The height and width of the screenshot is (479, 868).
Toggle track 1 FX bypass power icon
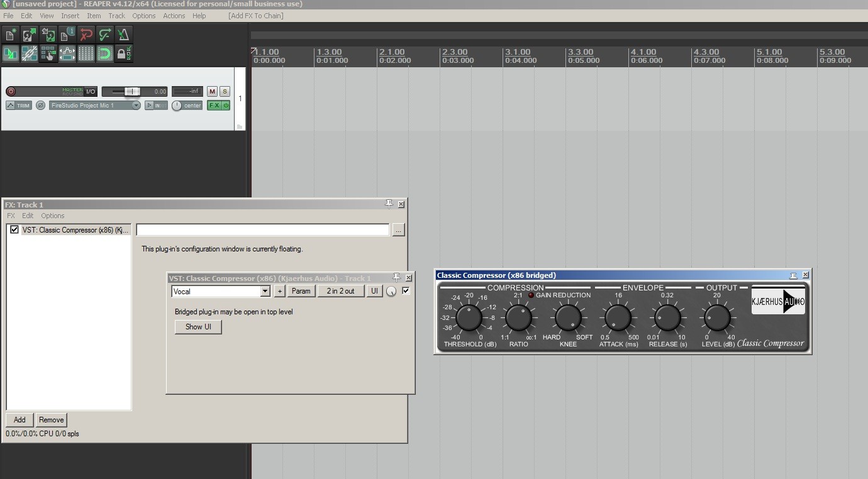(226, 106)
